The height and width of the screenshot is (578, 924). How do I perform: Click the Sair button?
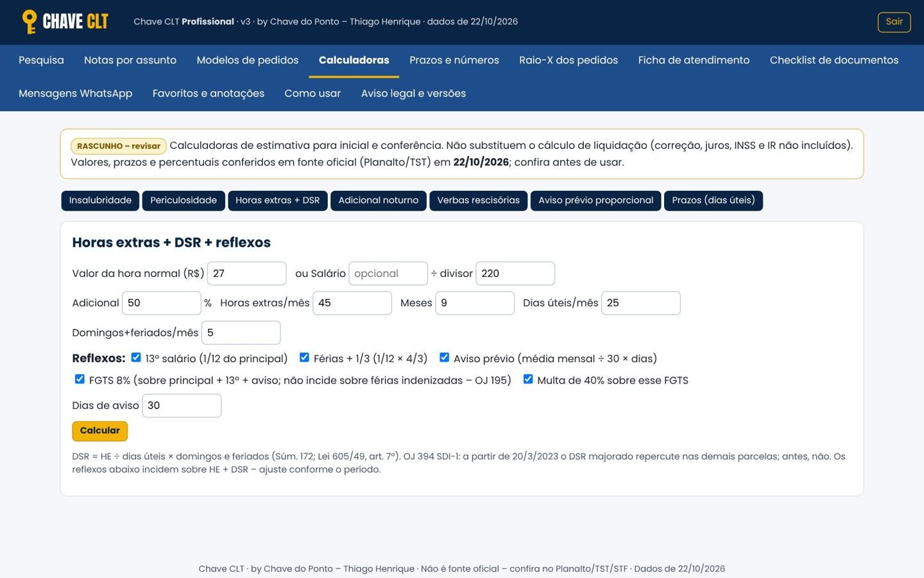894,22
